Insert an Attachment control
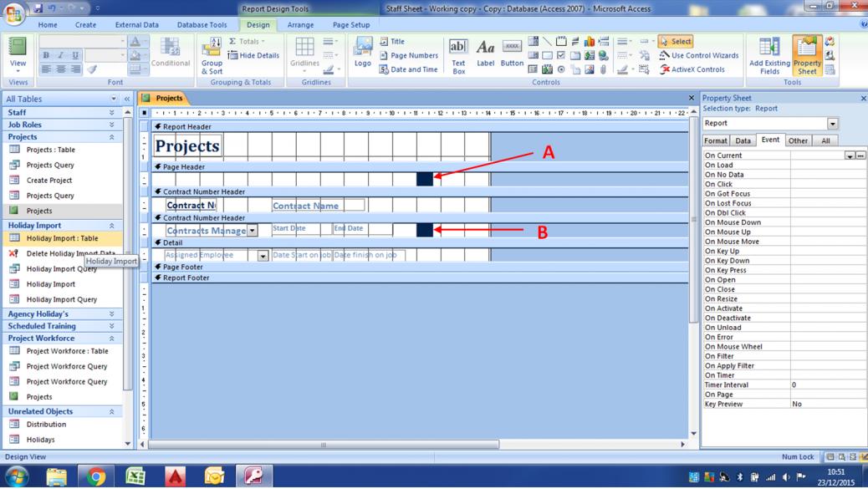 (x=604, y=69)
